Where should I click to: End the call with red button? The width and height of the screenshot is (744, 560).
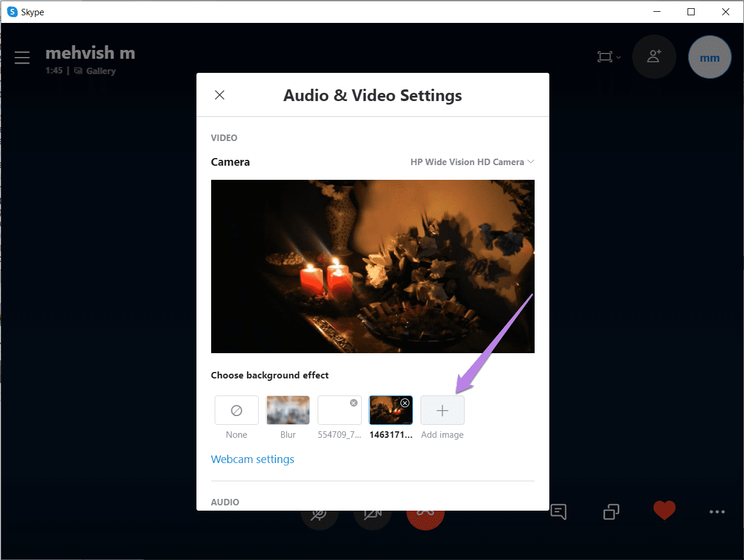[425, 516]
